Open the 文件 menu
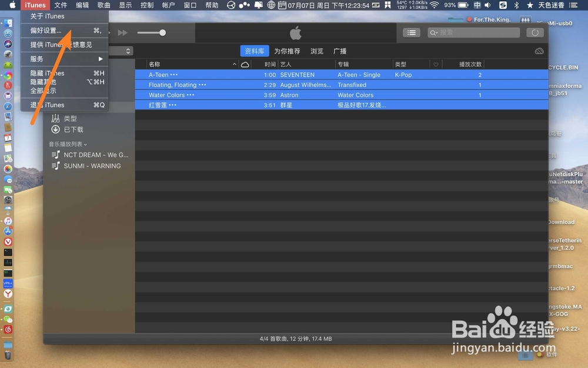 (x=61, y=5)
